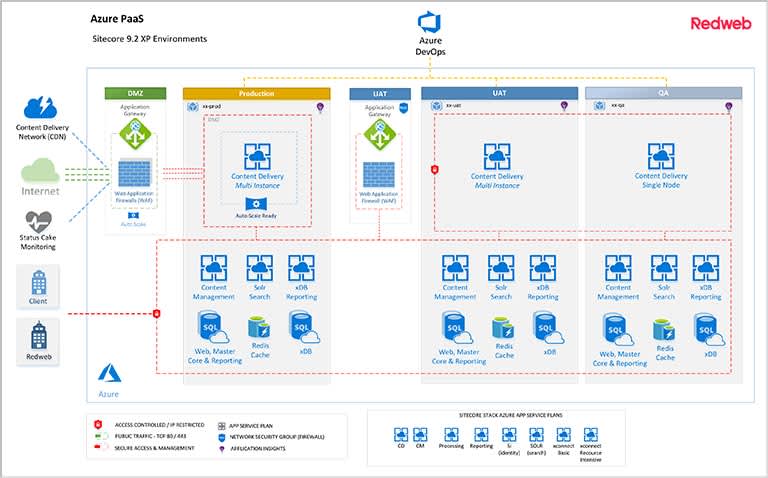Click the Si (Identity) app service plan icon

(x=509, y=434)
